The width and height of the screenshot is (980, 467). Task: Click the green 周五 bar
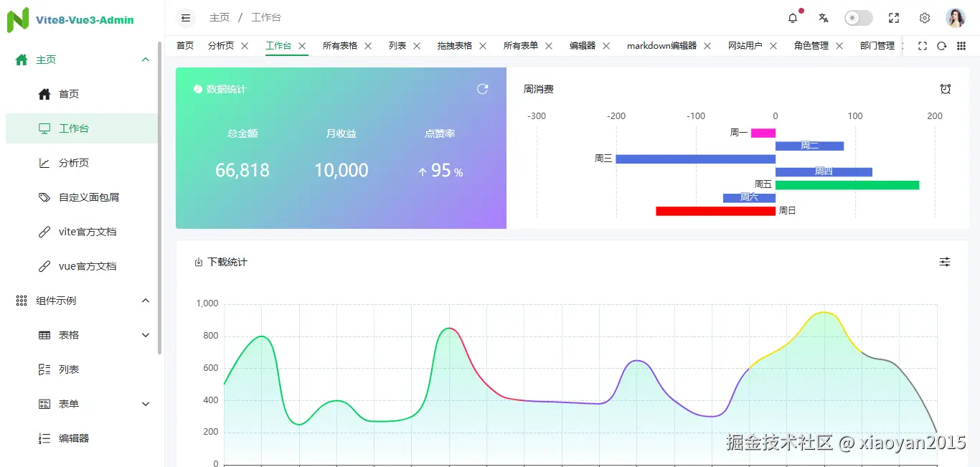click(847, 185)
